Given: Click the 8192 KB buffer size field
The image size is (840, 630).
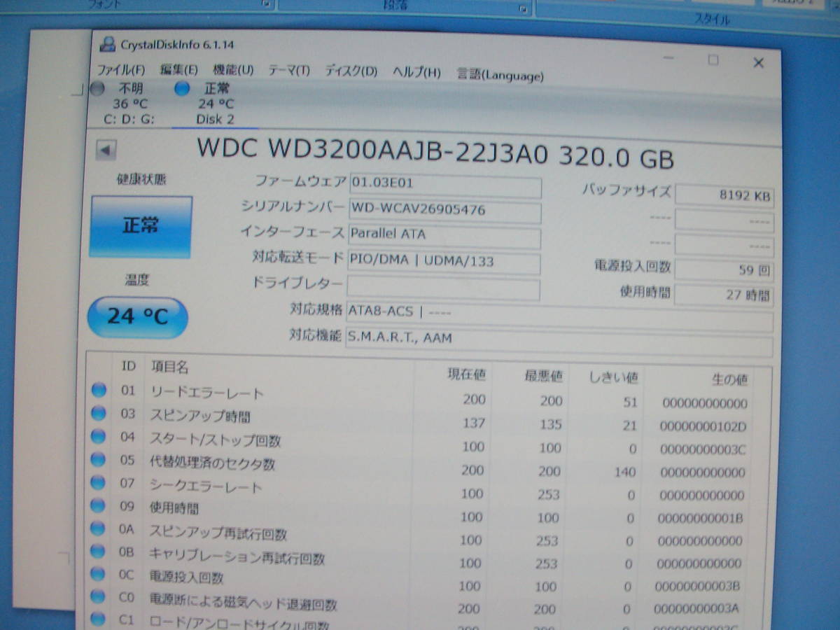Looking at the screenshot, I should pyautogui.click(x=724, y=195).
